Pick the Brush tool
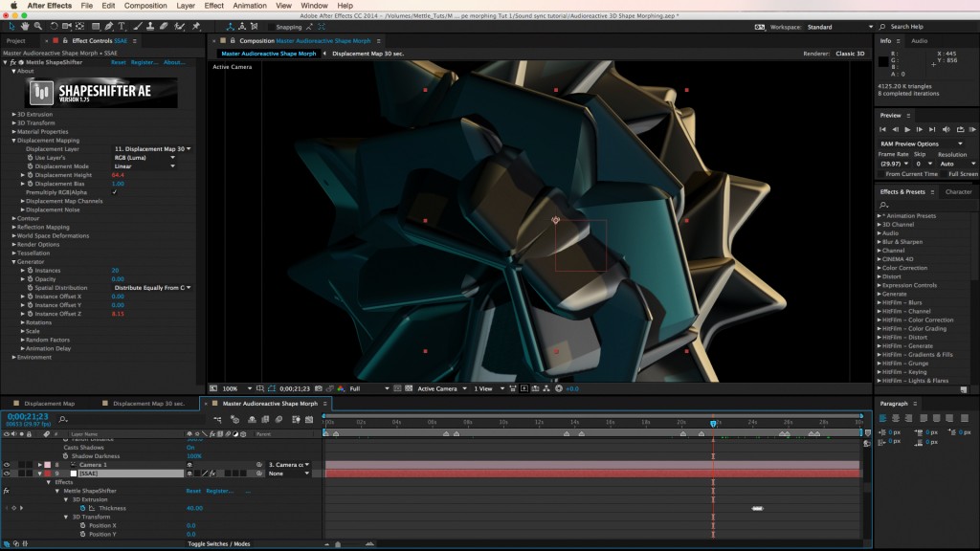Viewport: 980px width, 551px height. pyautogui.click(x=138, y=26)
